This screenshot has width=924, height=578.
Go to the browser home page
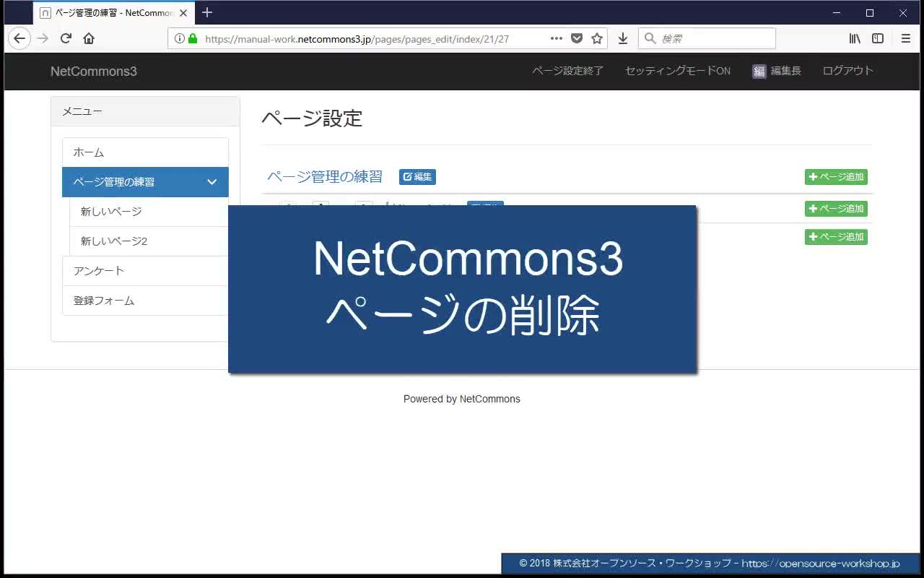(89, 38)
